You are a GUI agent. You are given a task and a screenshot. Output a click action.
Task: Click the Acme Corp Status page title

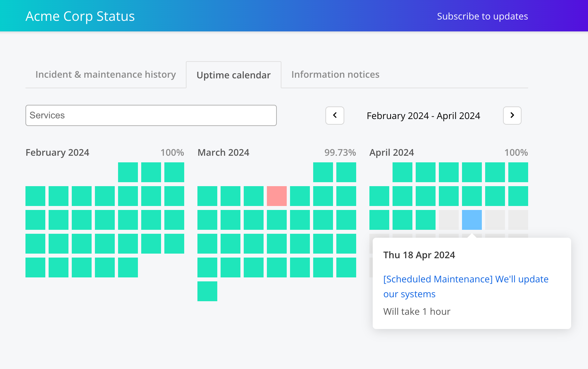(80, 16)
